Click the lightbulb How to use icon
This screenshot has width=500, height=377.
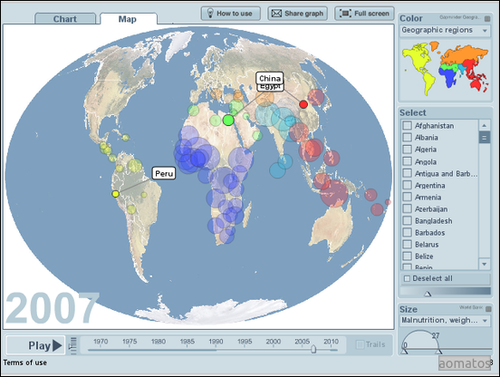pos(210,13)
